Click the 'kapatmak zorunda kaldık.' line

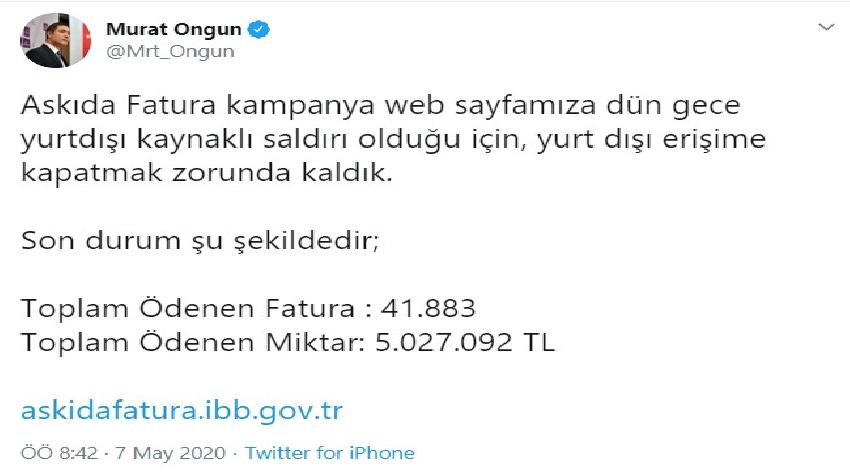pyautogui.click(x=206, y=173)
